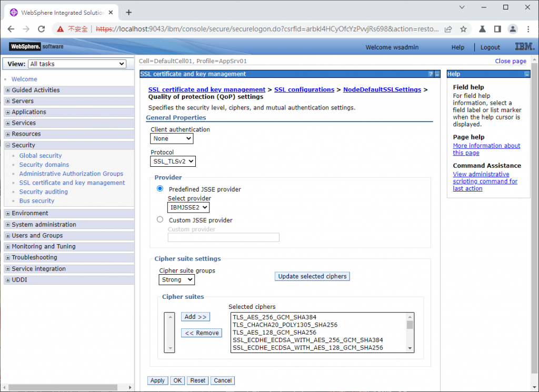The image size is (539, 392).
Task: Expand the Service integration section
Action: tap(8, 269)
